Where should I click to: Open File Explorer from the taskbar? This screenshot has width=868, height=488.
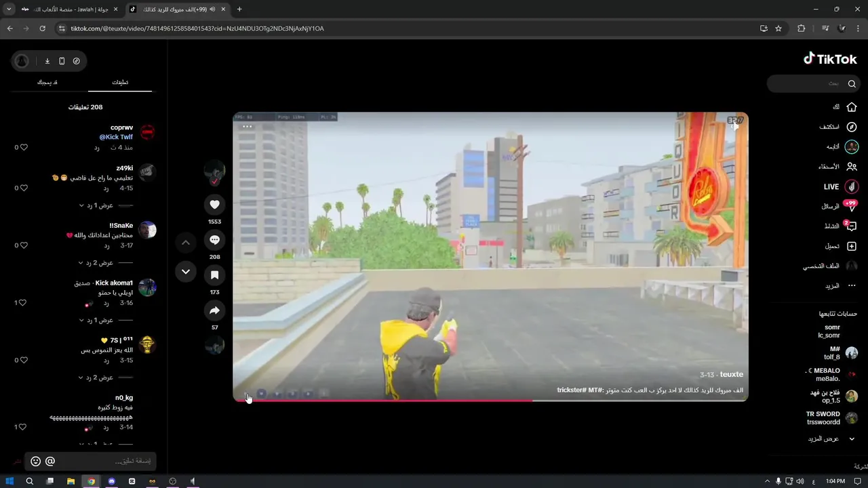71,481
